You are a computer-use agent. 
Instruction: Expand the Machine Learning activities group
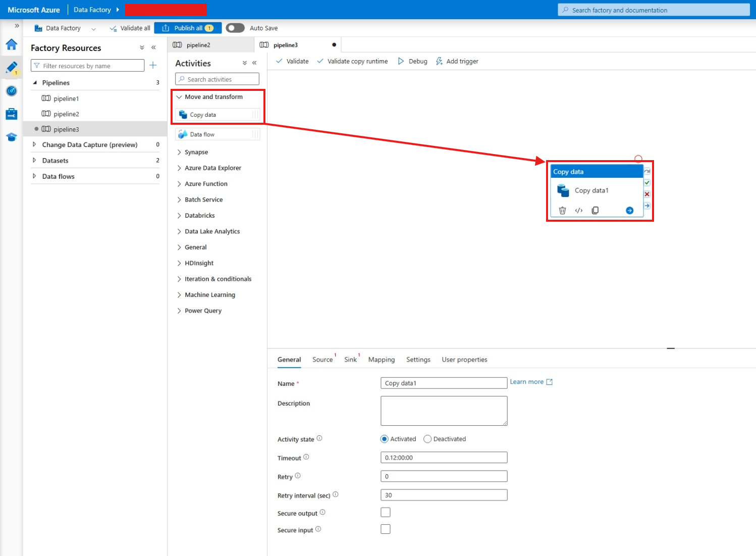[x=179, y=295]
